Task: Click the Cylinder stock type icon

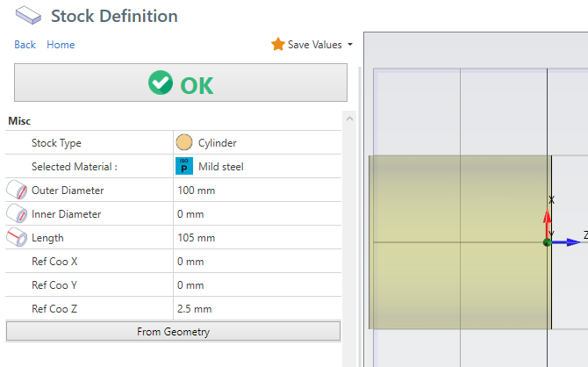Action: tap(184, 143)
